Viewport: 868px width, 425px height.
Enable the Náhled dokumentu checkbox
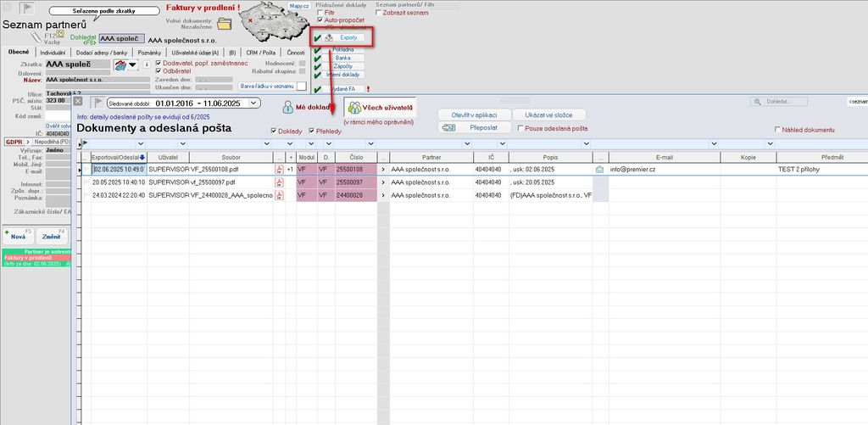click(x=778, y=130)
